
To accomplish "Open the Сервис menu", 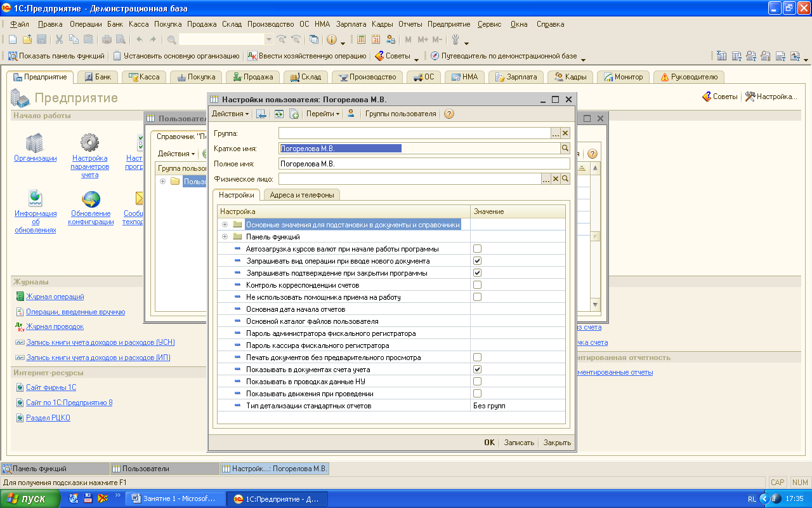I will tap(489, 24).
